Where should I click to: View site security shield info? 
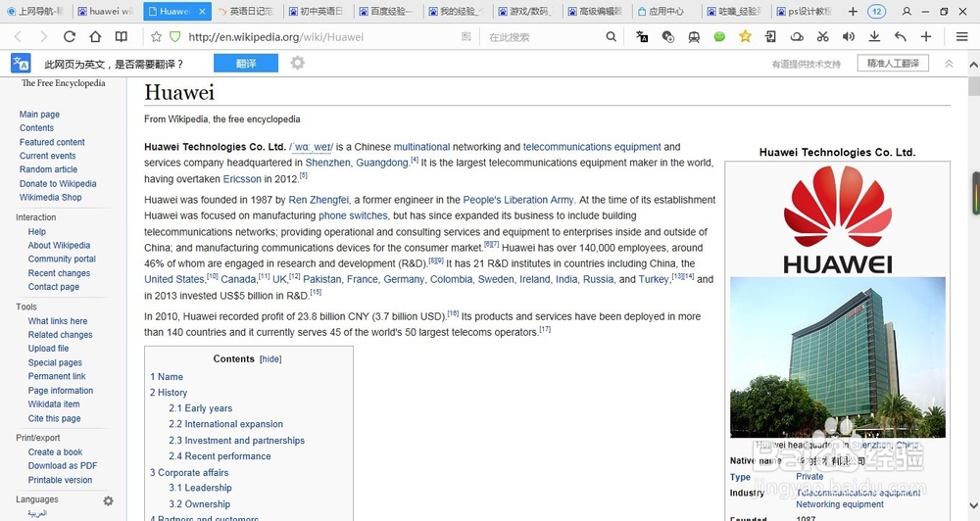click(175, 37)
